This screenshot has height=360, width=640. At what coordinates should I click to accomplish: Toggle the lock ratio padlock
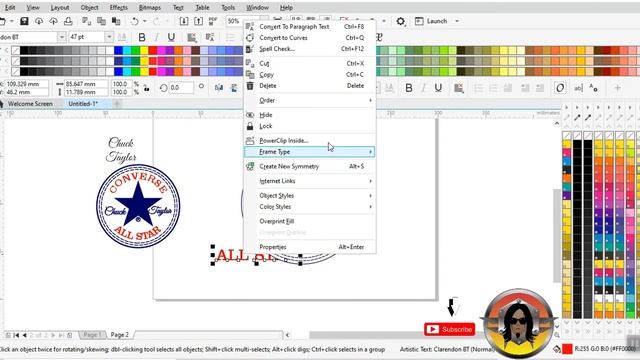tap(146, 88)
